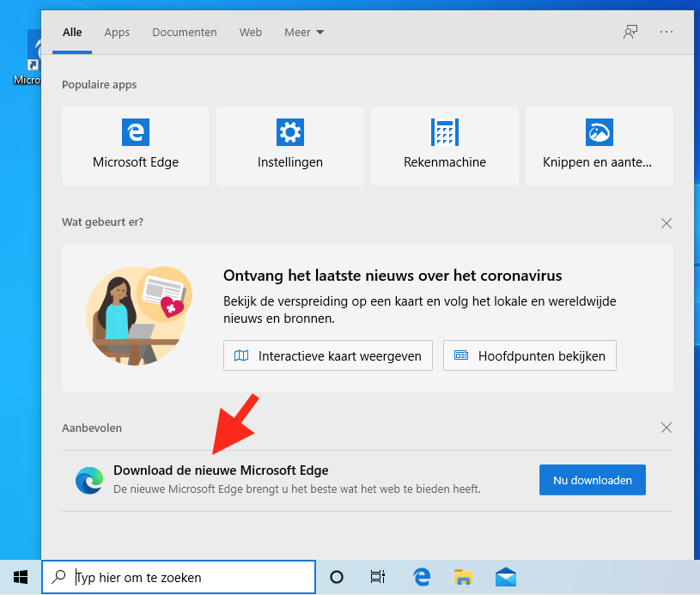The image size is (700, 595).
Task: Click the Cortana circle on taskbar
Action: pyautogui.click(x=337, y=577)
